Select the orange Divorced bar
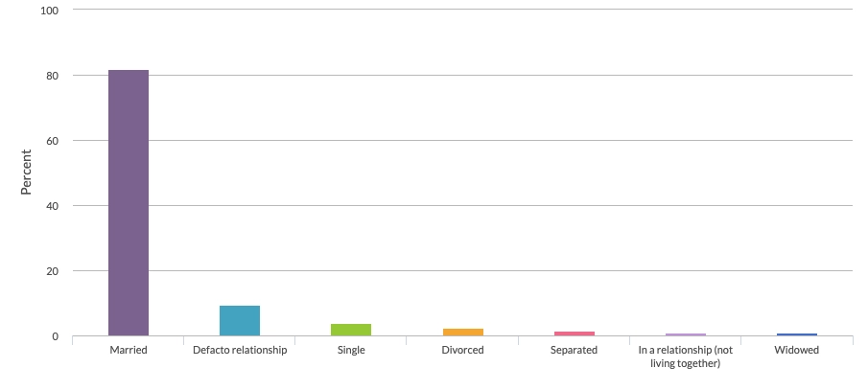868x391 pixels. tap(463, 333)
